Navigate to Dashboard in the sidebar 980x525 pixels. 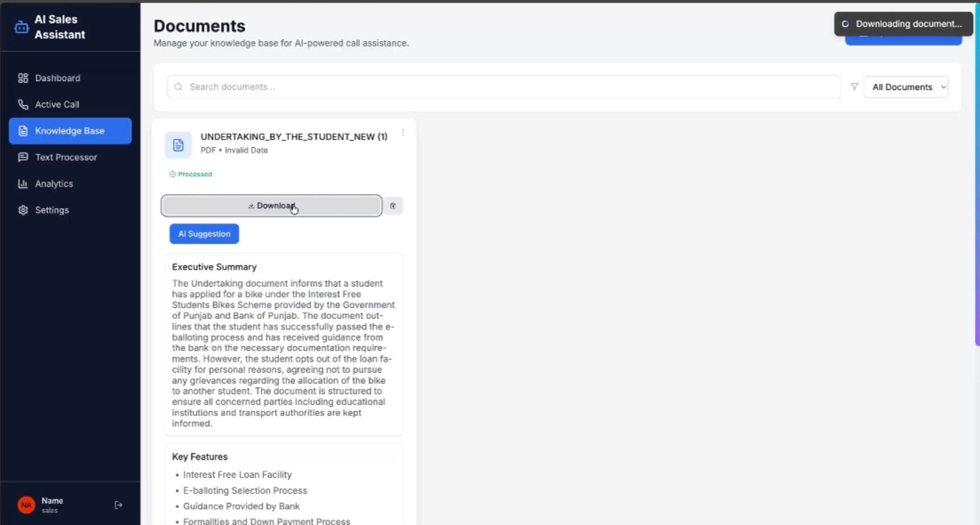point(57,78)
